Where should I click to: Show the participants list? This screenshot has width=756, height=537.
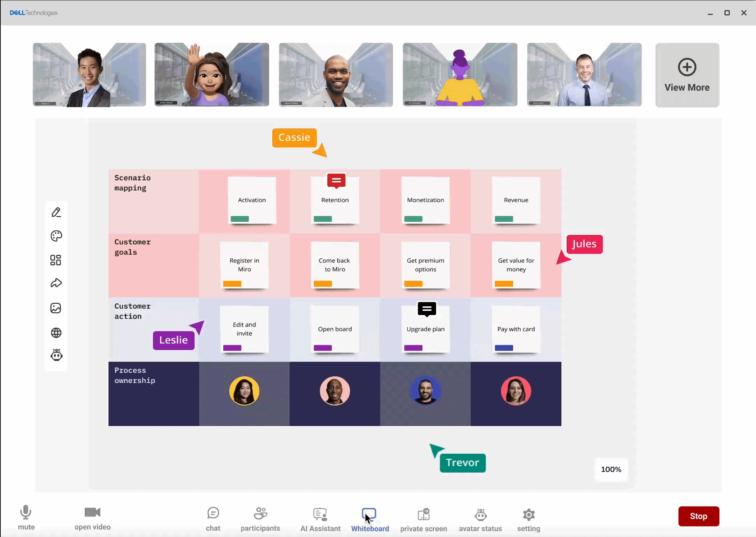tap(260, 519)
